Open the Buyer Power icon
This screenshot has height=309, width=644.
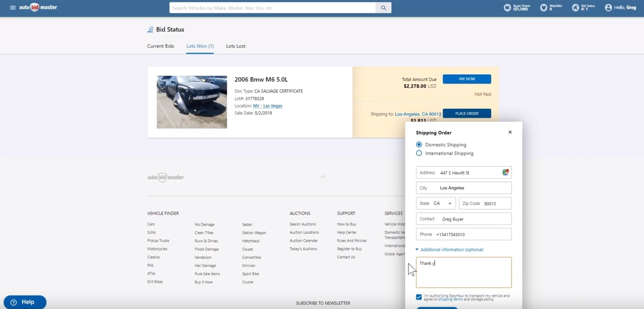tap(507, 8)
